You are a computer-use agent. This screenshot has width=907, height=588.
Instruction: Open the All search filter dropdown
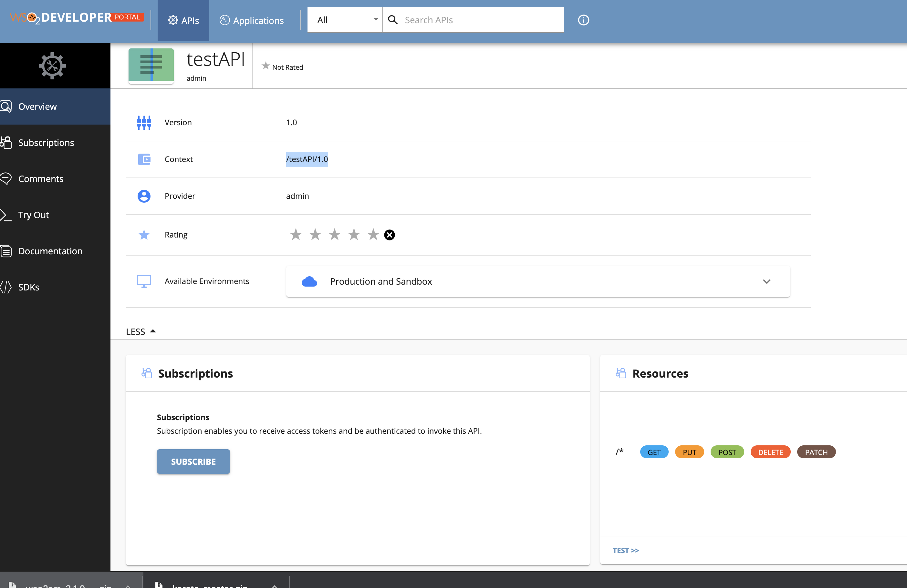(x=344, y=20)
